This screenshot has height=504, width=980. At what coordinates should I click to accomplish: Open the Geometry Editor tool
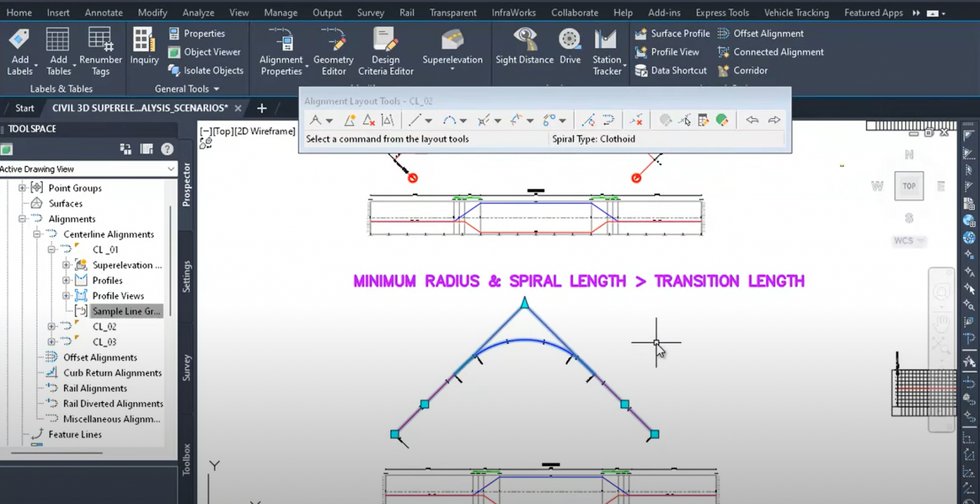pos(333,41)
